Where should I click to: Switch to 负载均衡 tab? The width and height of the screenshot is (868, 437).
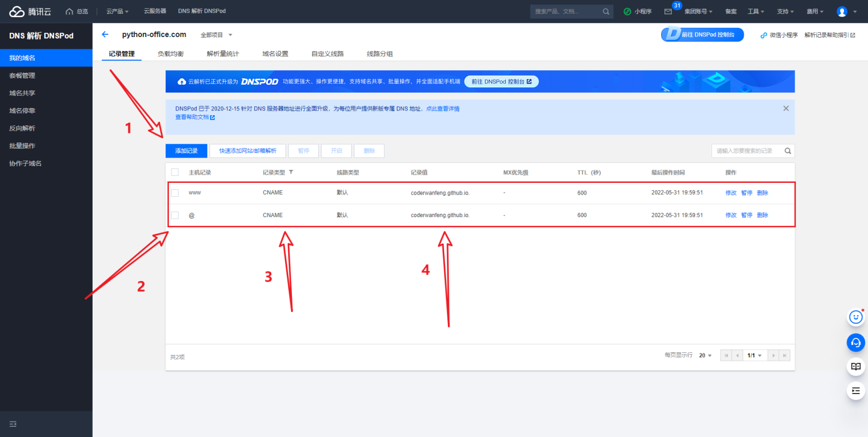170,54
